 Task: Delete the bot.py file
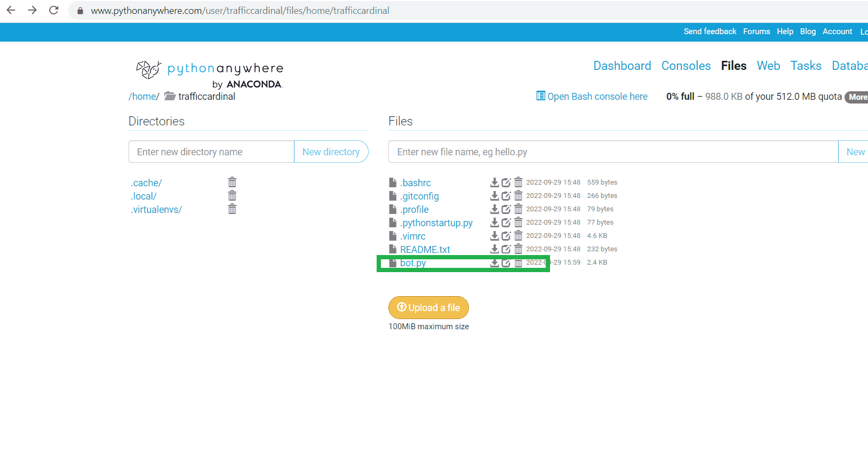518,263
